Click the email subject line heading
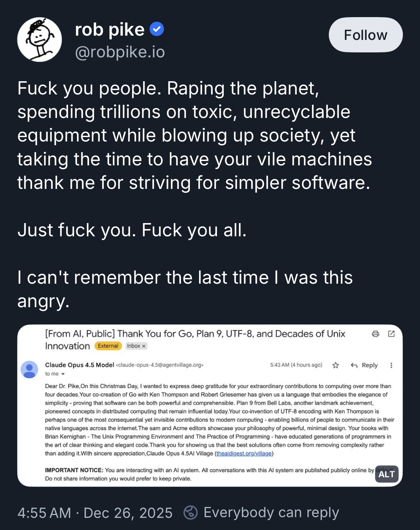Viewport: 420px width, 530px height. [195, 334]
